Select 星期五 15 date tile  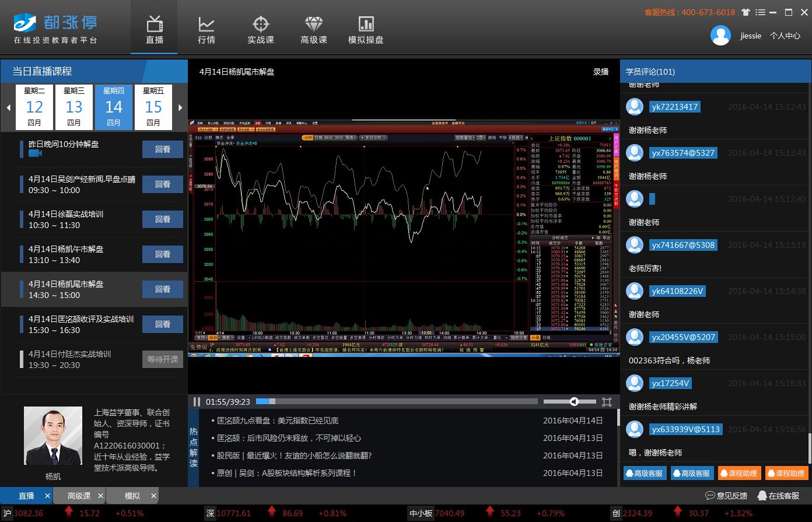153,107
